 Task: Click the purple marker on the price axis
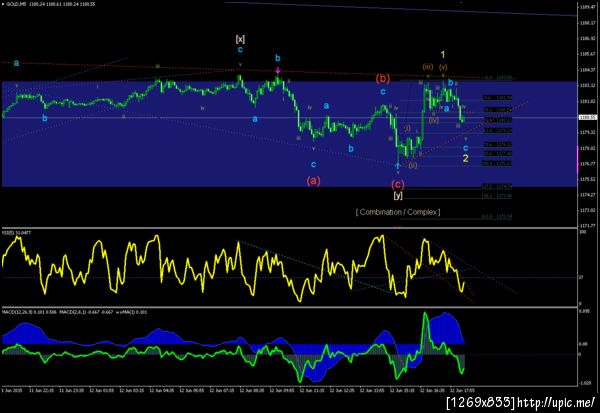click(x=577, y=158)
